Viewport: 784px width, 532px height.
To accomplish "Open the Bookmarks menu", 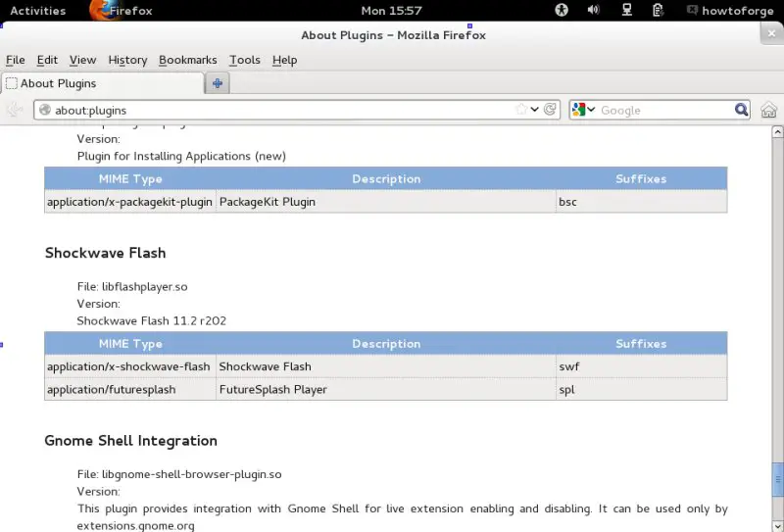I will click(188, 60).
